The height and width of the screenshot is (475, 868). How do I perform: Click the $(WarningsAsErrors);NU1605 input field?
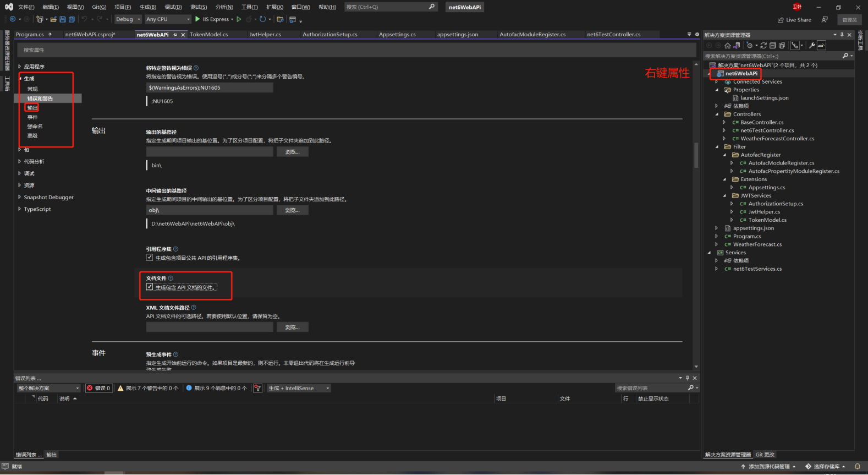pos(210,88)
